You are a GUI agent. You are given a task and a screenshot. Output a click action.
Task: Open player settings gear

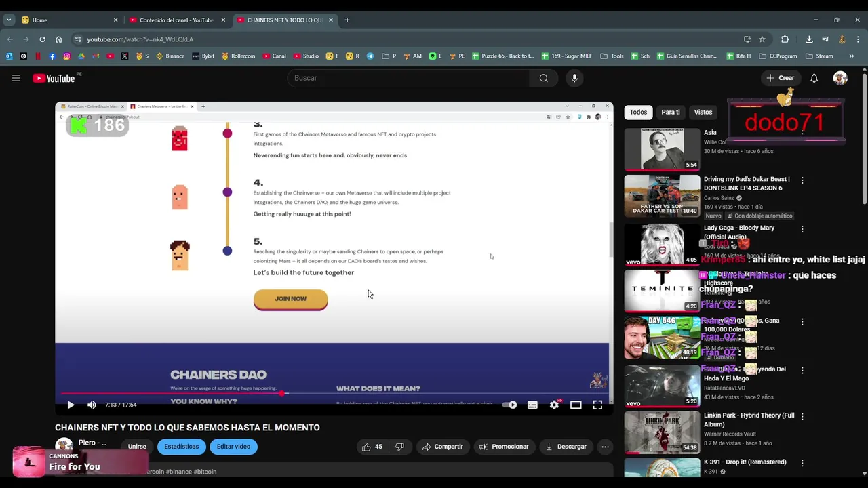coord(554,405)
